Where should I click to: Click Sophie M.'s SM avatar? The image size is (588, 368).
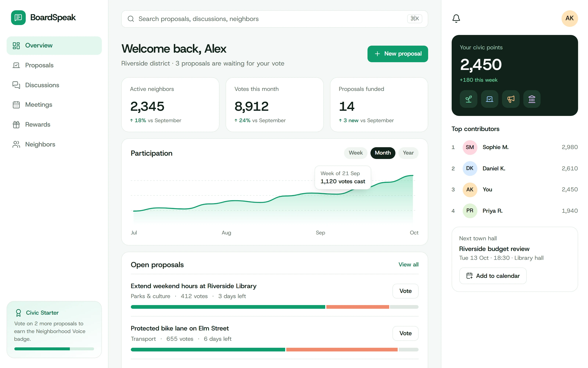(470, 147)
